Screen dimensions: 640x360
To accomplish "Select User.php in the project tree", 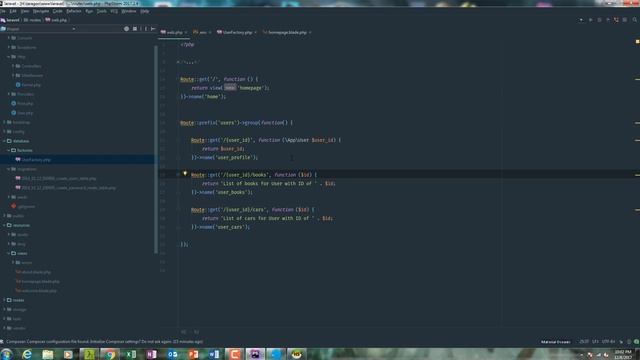I will [x=25, y=113].
